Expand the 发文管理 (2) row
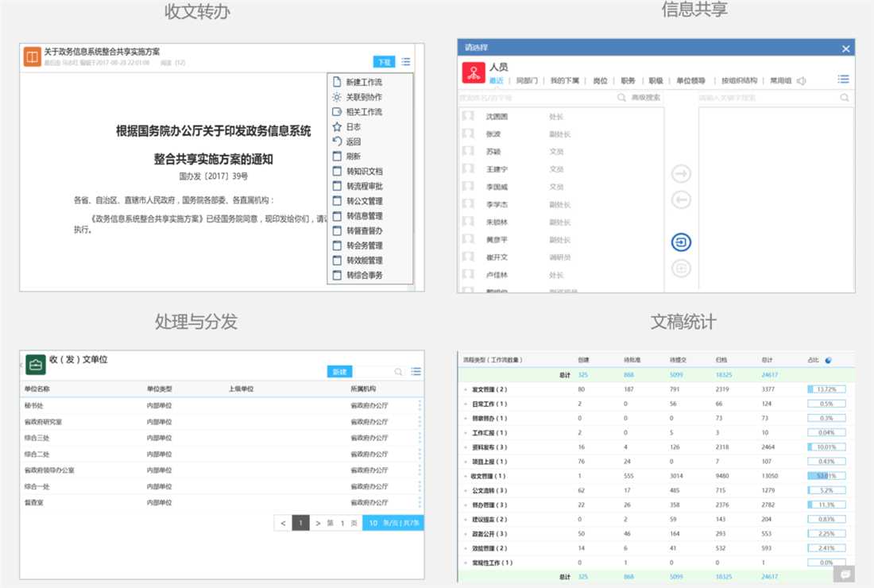Screen dimensions: 874x588 [466, 390]
